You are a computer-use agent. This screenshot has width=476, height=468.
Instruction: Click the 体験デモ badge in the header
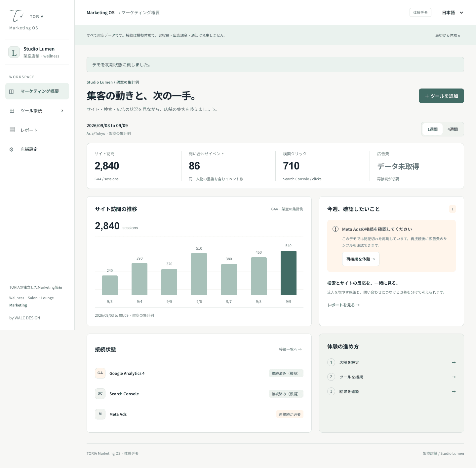[x=420, y=13]
